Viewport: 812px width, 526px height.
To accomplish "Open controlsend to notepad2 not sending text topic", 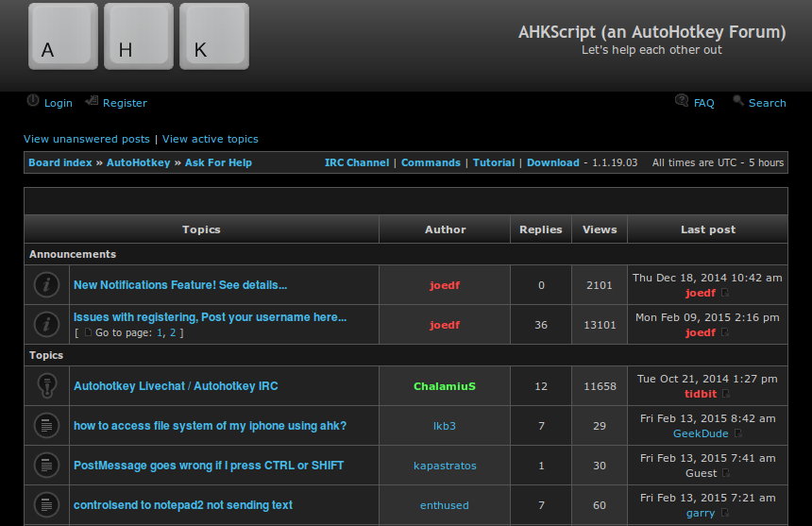I will click(183, 505).
